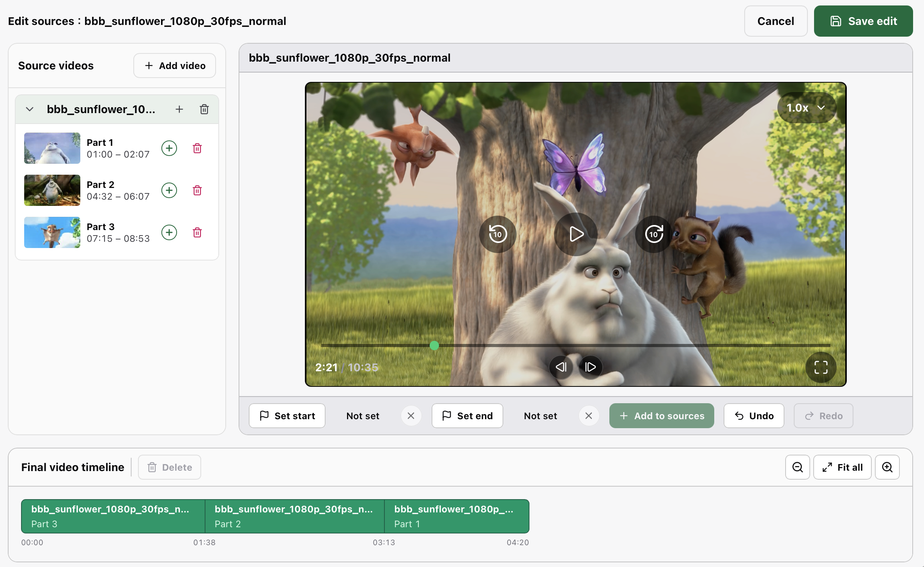924x567 pixels.
Task: Step back one frame
Action: click(x=561, y=367)
